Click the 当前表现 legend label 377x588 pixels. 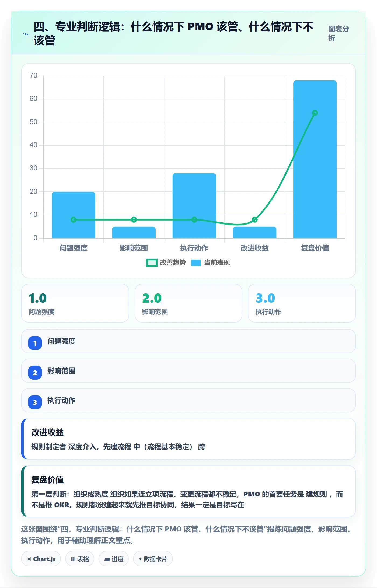click(x=217, y=263)
